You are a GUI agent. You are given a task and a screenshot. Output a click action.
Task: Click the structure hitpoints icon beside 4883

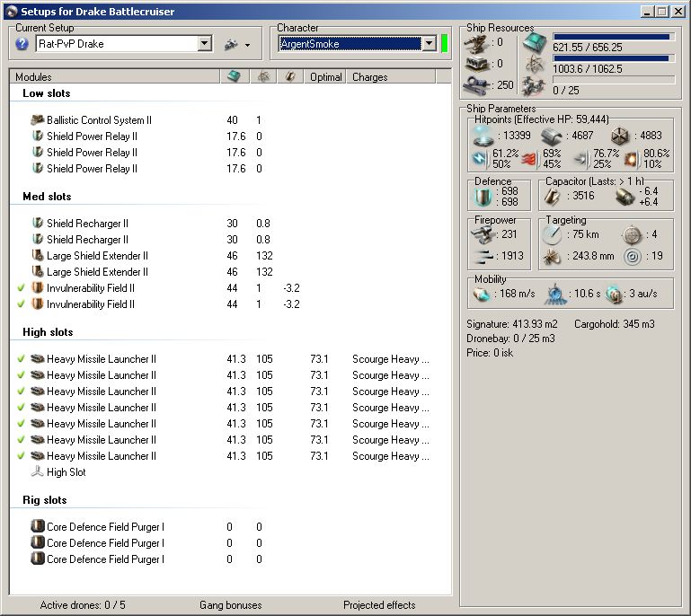click(620, 136)
